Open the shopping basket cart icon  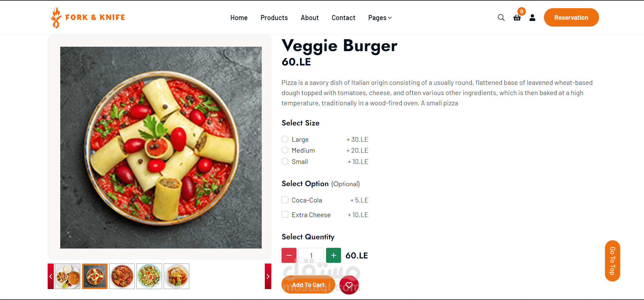(x=517, y=18)
